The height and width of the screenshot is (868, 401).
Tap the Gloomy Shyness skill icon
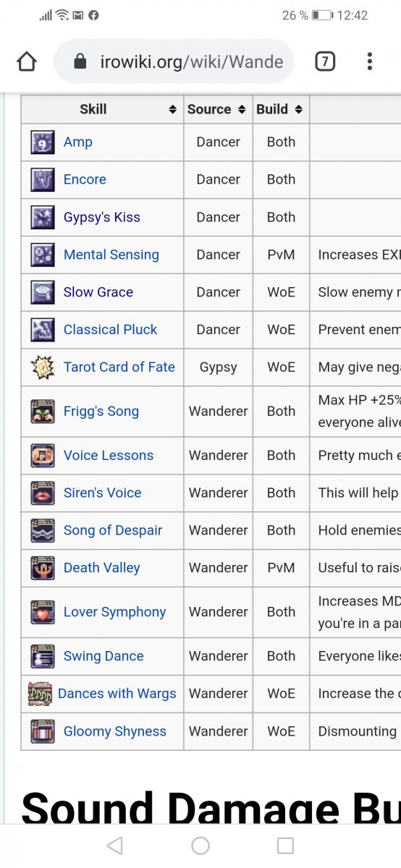click(42, 731)
